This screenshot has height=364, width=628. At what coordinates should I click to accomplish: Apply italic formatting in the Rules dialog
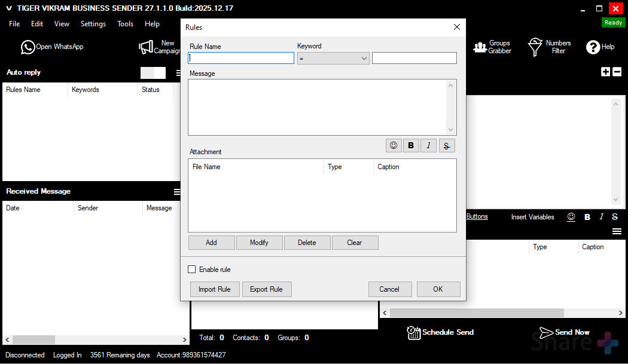(429, 145)
